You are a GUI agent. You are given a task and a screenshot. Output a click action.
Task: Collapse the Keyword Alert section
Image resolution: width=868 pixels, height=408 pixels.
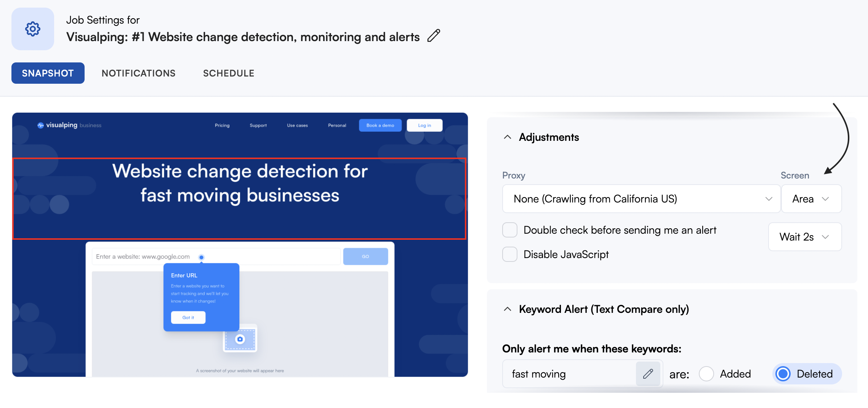point(508,309)
